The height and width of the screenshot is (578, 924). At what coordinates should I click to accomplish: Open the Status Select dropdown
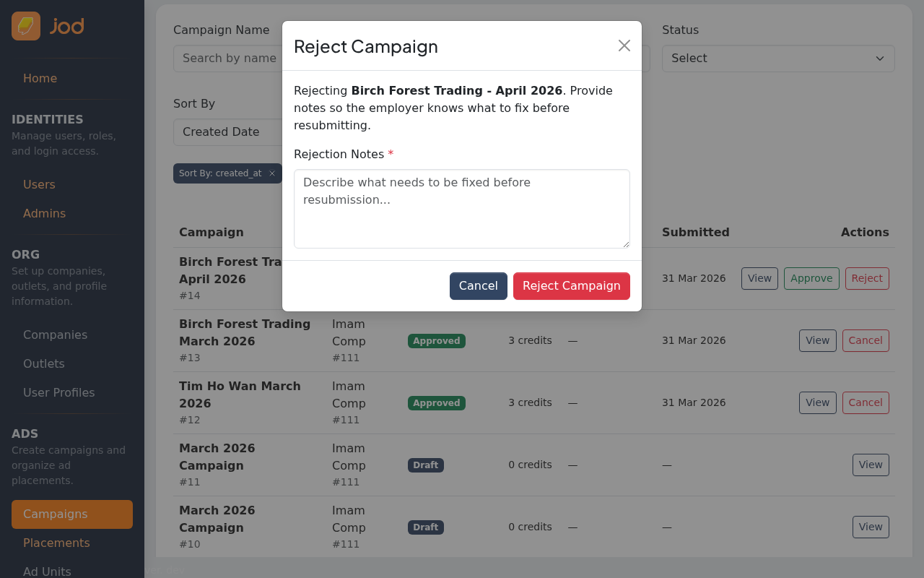click(x=777, y=59)
